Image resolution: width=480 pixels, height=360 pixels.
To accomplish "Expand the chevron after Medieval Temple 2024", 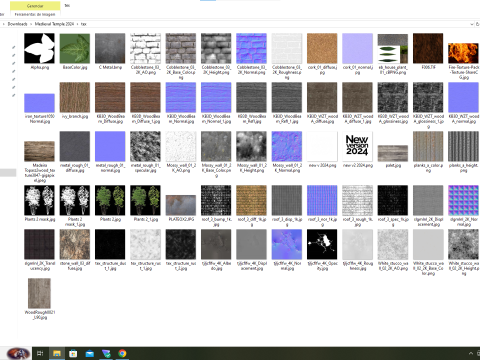I will click(78, 24).
